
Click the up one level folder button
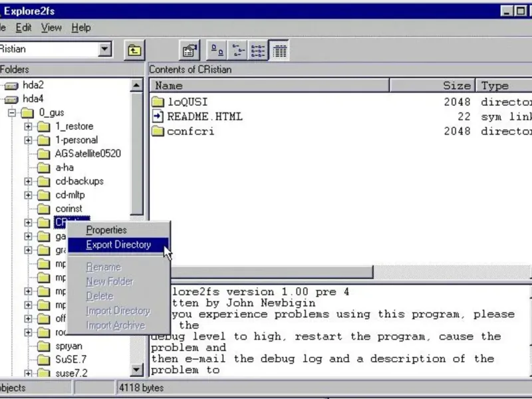click(134, 51)
